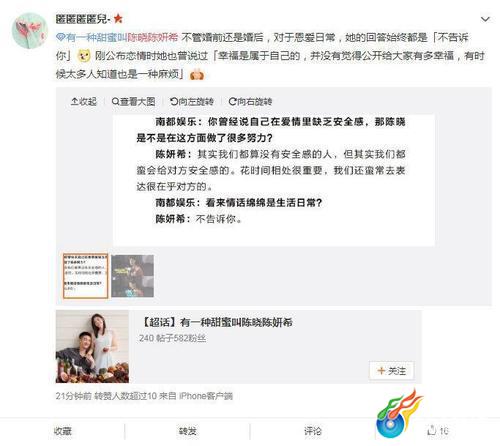500x446 pixels.
Task: Open the 评论 comments section
Action: (313, 431)
